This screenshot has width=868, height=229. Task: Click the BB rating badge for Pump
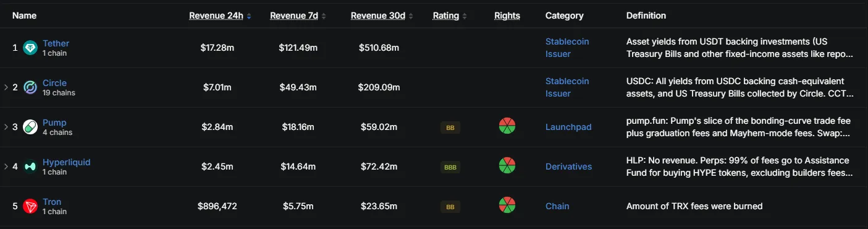tap(450, 127)
